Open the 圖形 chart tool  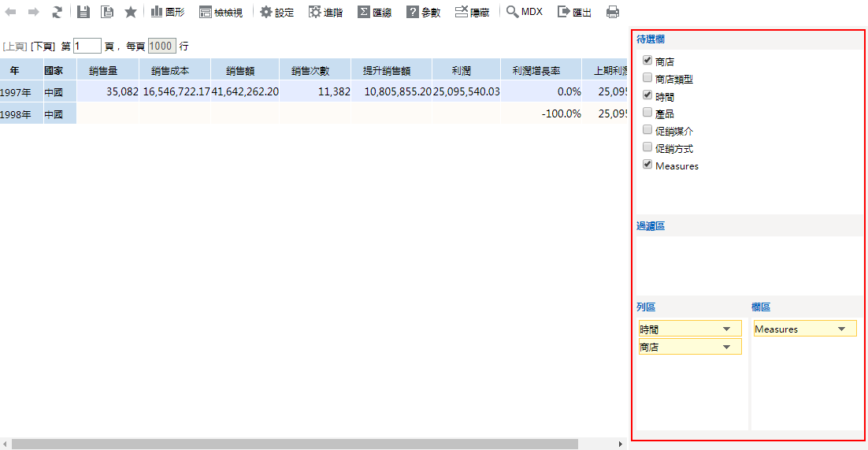tap(167, 13)
